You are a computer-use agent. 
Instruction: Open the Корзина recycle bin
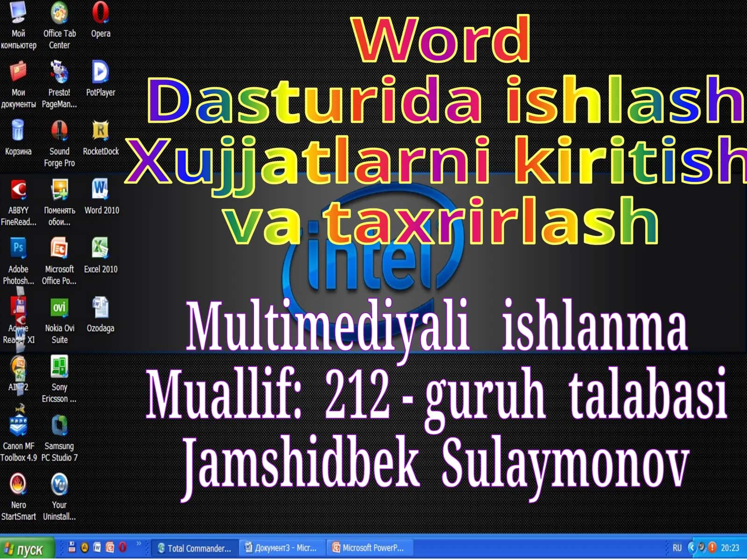18,137
